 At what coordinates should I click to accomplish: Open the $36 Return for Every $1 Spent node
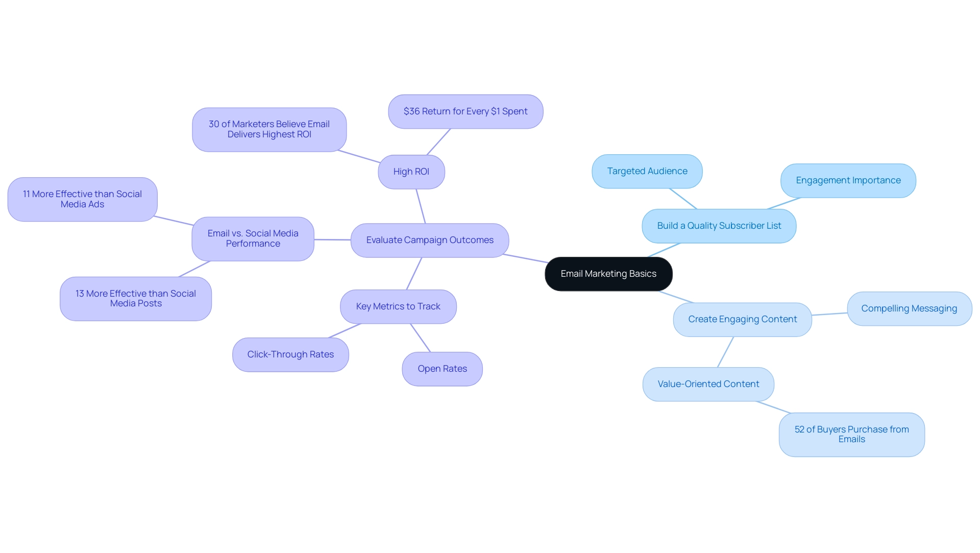464,110
